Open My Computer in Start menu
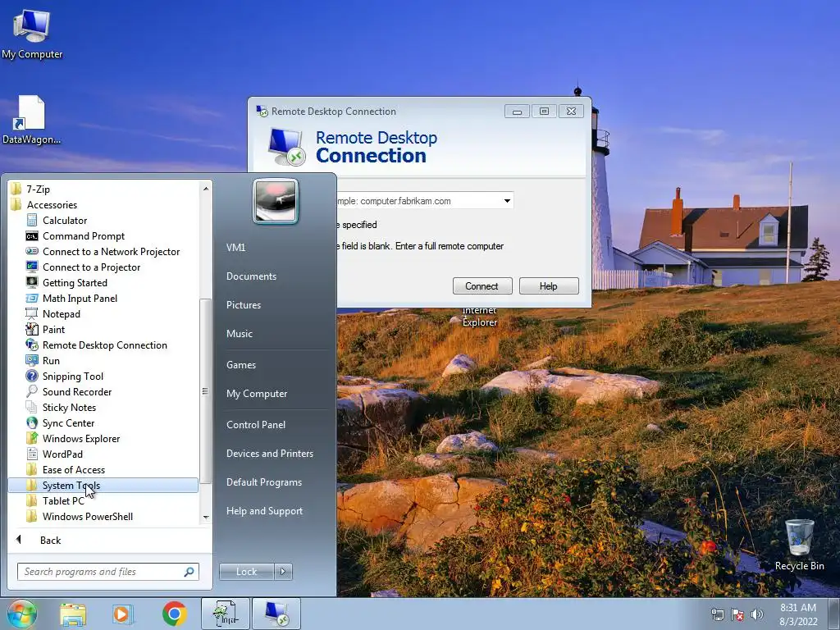 (257, 393)
